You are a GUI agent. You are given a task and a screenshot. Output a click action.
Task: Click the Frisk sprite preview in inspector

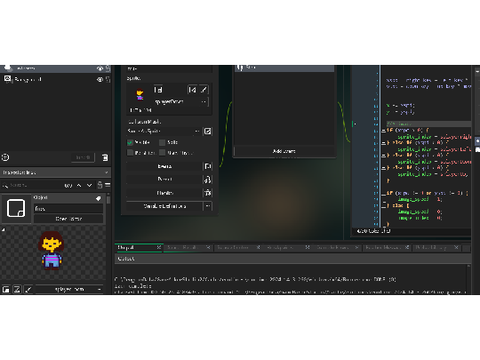tap(51, 250)
